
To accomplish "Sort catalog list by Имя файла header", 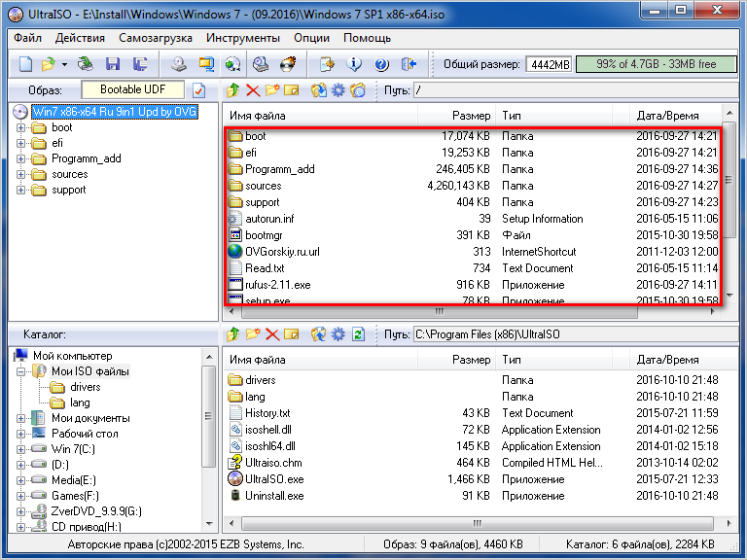I will [x=321, y=360].
